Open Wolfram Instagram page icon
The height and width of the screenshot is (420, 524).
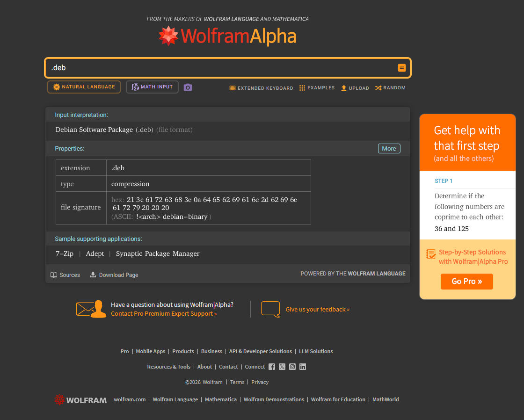[x=292, y=367]
